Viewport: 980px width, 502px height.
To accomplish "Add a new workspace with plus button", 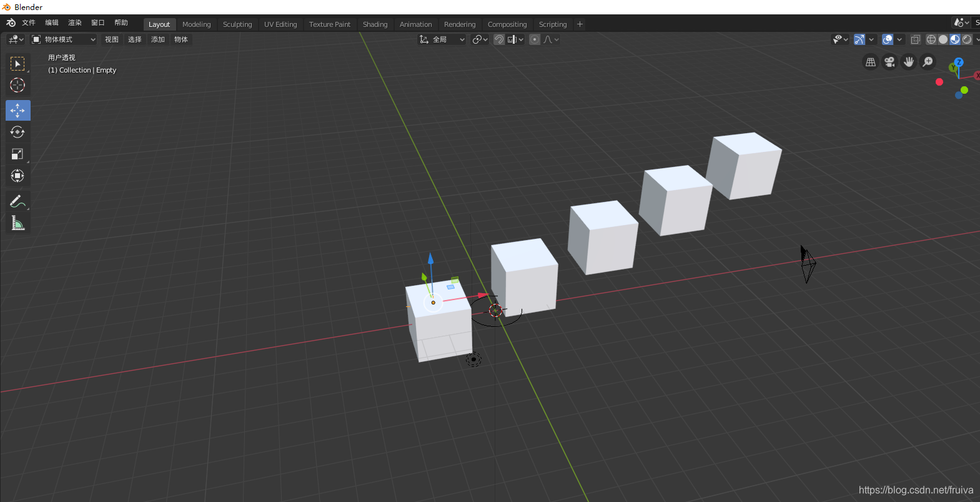I will click(x=580, y=24).
